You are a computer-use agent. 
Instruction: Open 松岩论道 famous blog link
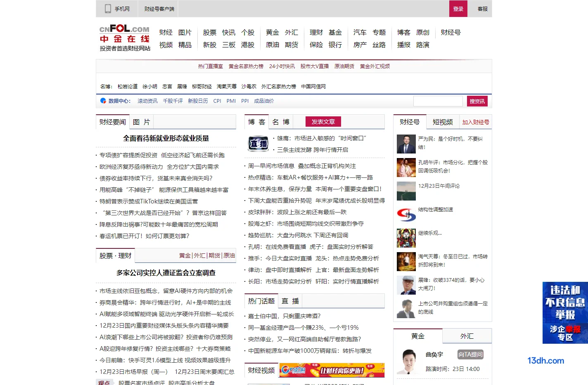pyautogui.click(x=128, y=87)
